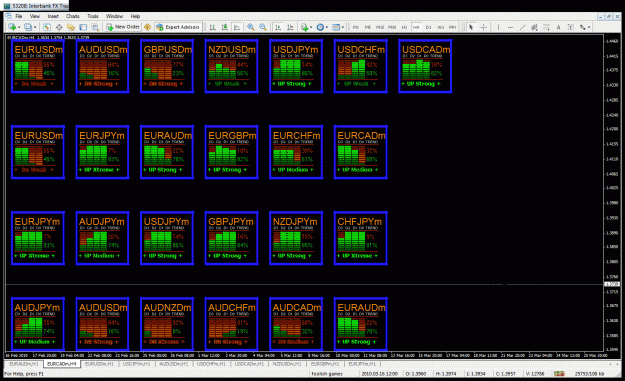Select the Fibonacci Retracement tool
Viewport: 625px width, 381px height.
click(546, 27)
